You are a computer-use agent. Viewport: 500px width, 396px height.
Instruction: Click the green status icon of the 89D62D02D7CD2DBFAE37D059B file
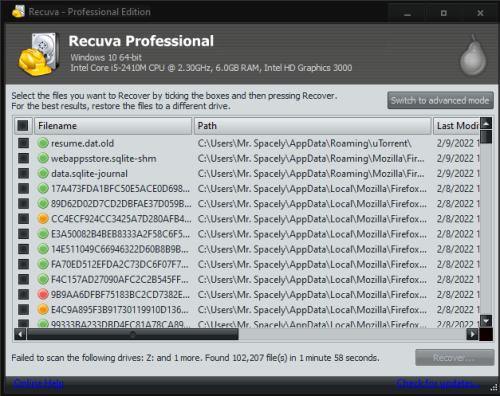(43, 203)
